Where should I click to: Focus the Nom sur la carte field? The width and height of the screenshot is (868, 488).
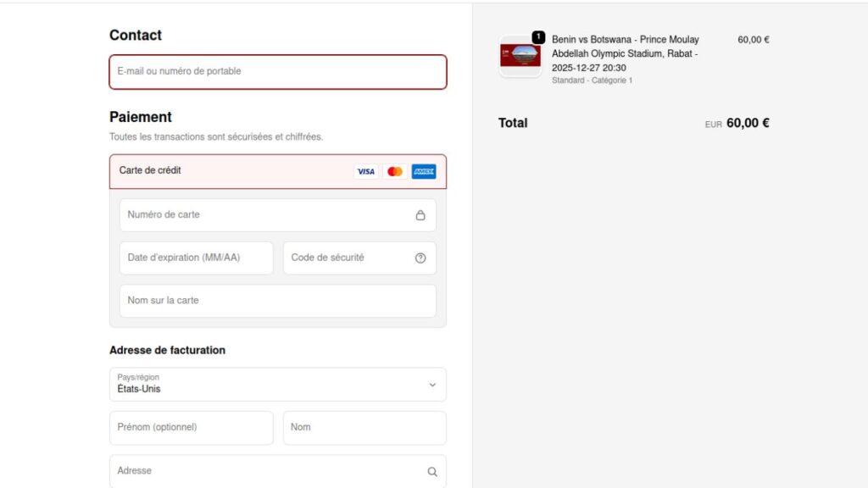277,301
